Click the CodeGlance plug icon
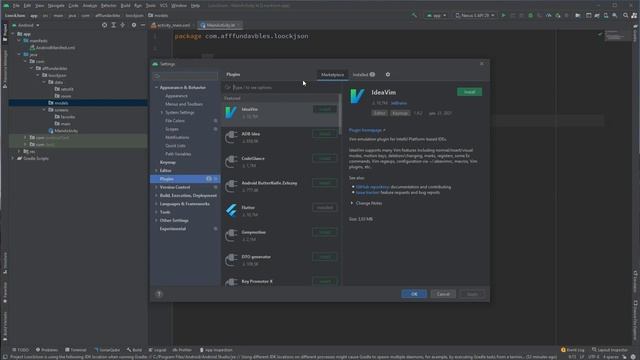Screen dimensions: 640x360 pyautogui.click(x=231, y=162)
